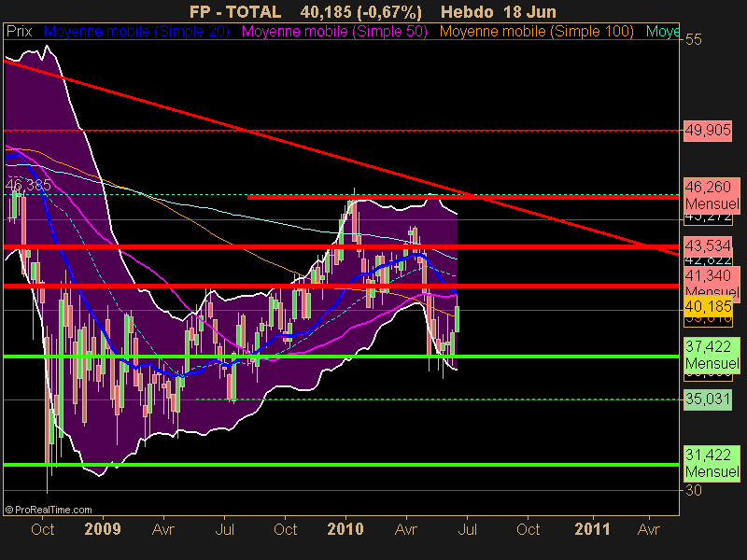Click the 31,422 Mensuel support label
747x560 pixels.
(x=712, y=463)
